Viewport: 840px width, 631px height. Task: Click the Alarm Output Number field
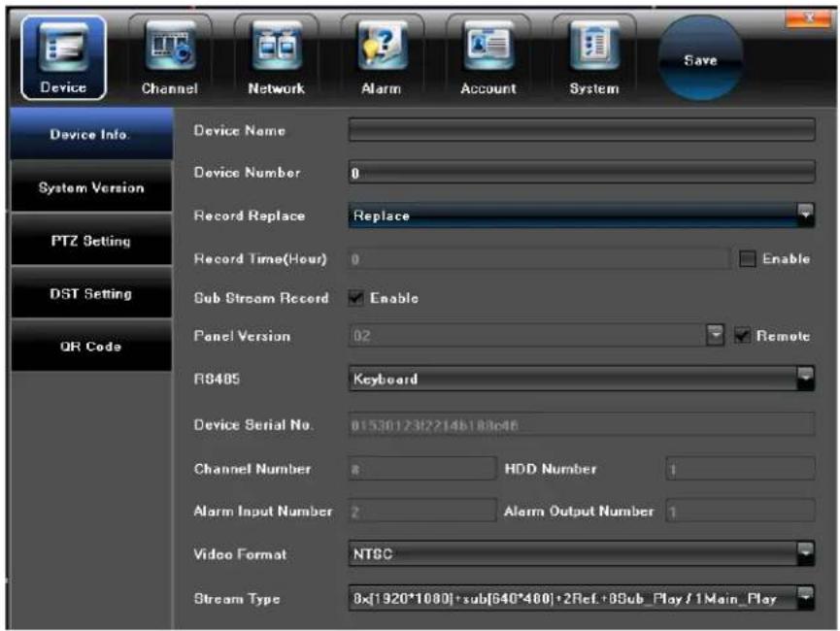click(740, 511)
